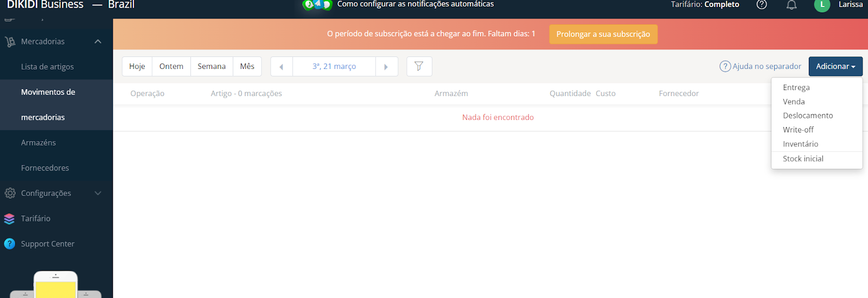Click the Tarifário layers icon

pos(9,219)
